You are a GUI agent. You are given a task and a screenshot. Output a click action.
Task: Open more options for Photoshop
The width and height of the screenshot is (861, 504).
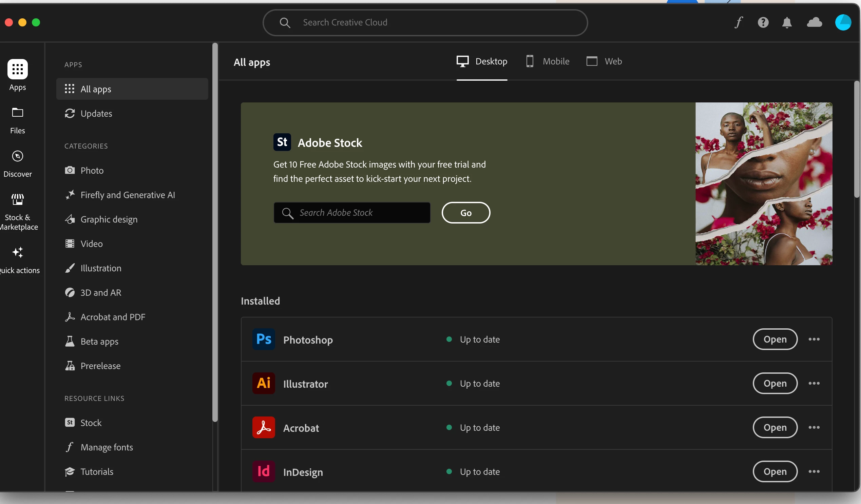(x=814, y=339)
